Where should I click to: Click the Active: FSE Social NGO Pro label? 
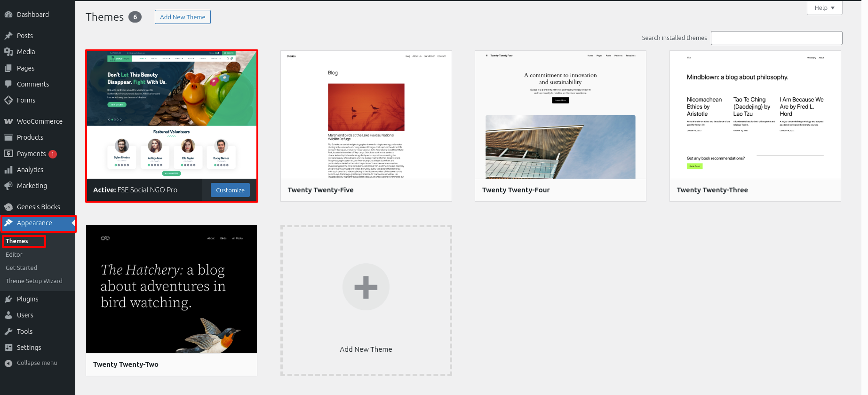[135, 190]
